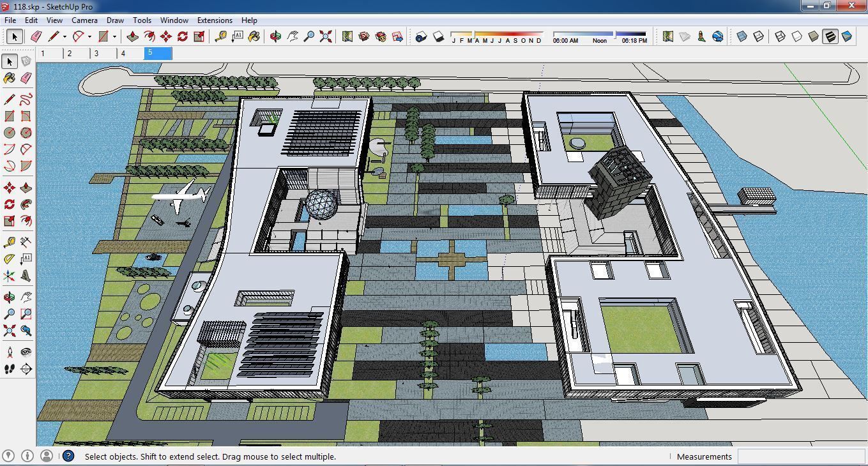The width and height of the screenshot is (868, 466).
Task: Select the Follow Me tool
Action: point(26,204)
